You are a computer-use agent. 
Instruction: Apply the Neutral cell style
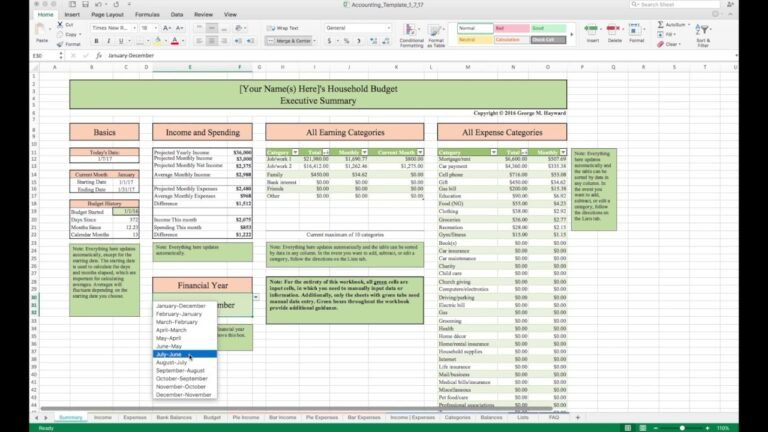tap(475, 40)
